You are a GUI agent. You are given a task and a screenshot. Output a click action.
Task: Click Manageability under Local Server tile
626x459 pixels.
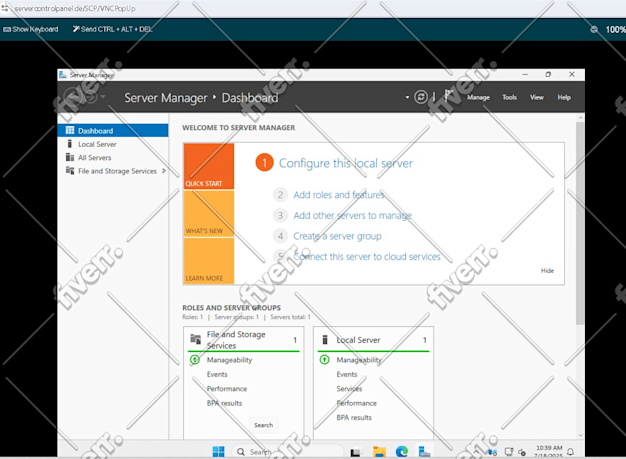coord(359,360)
